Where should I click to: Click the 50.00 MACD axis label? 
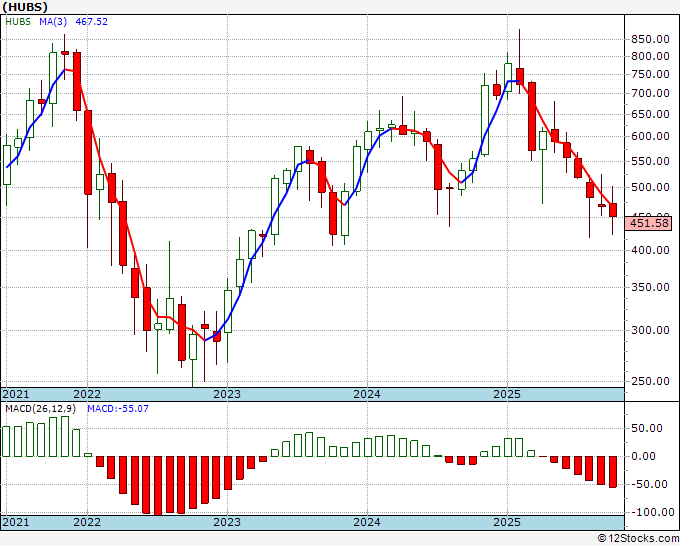click(647, 428)
